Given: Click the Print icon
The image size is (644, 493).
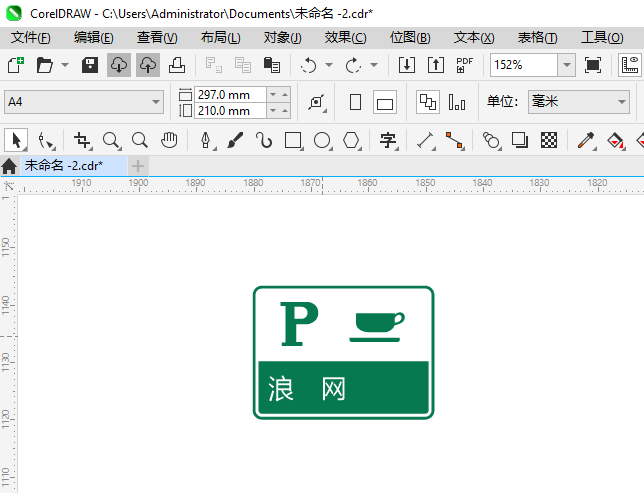Looking at the screenshot, I should (x=177, y=65).
